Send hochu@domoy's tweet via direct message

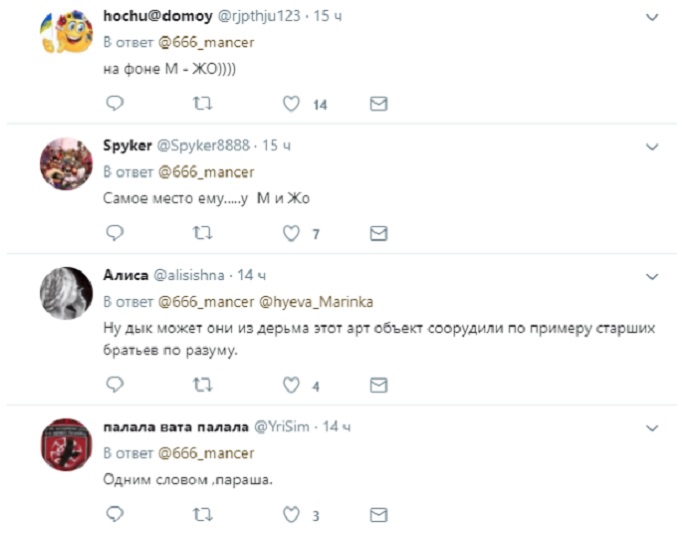pyautogui.click(x=379, y=104)
